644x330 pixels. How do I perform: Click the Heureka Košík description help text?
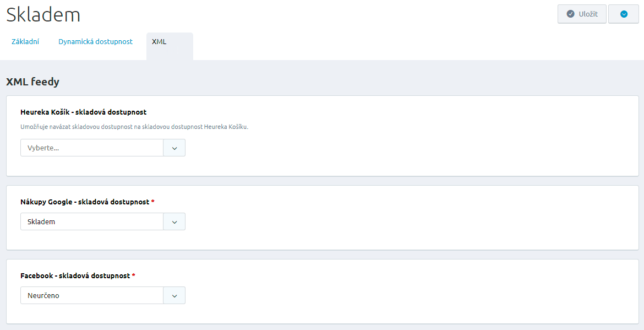[x=134, y=127]
